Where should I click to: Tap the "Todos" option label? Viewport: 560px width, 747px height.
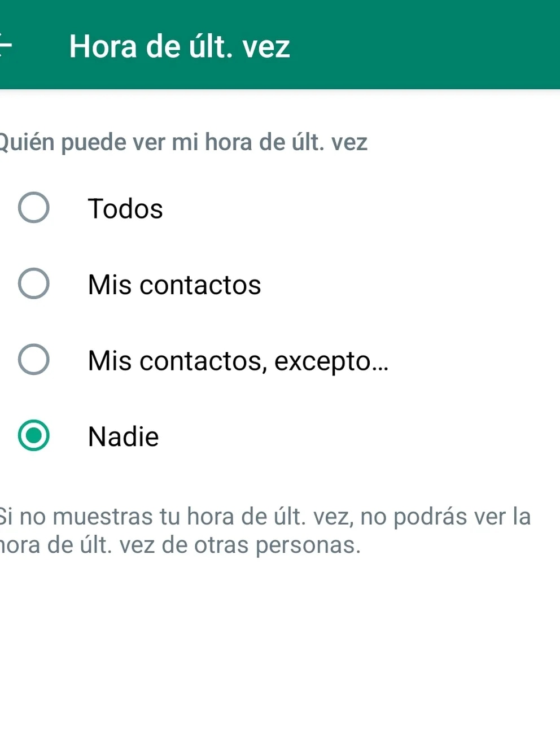tap(125, 209)
